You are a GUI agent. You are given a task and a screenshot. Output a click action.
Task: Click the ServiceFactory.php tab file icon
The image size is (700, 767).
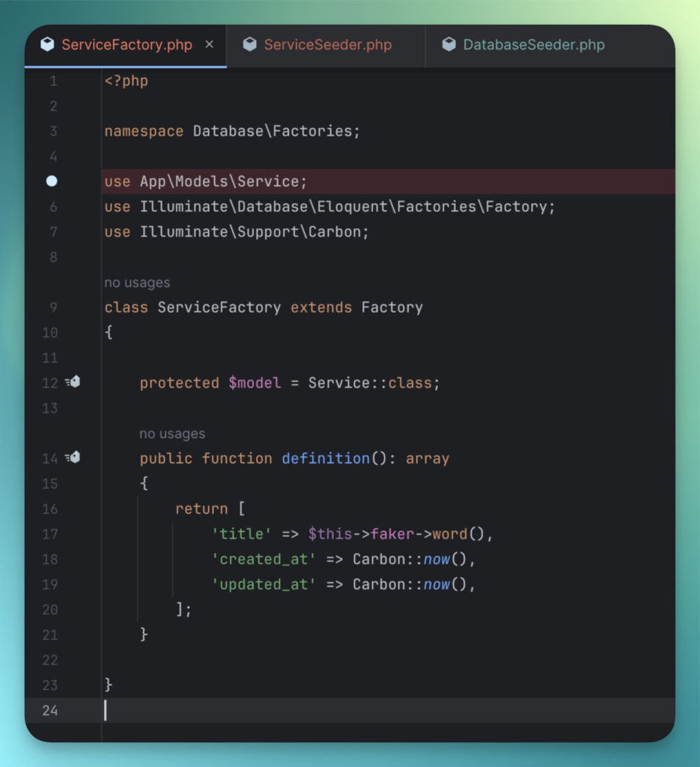point(47,45)
